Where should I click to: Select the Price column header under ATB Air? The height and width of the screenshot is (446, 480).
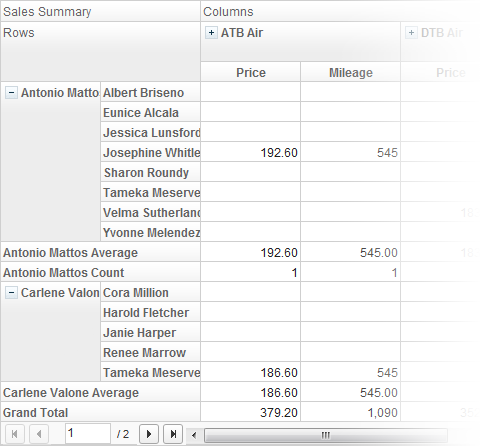tap(251, 72)
